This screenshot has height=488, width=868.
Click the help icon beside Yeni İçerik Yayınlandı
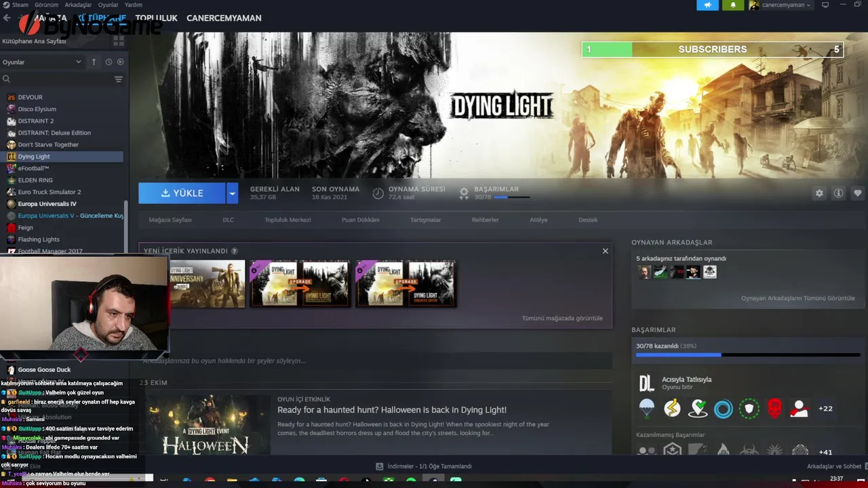(x=234, y=251)
